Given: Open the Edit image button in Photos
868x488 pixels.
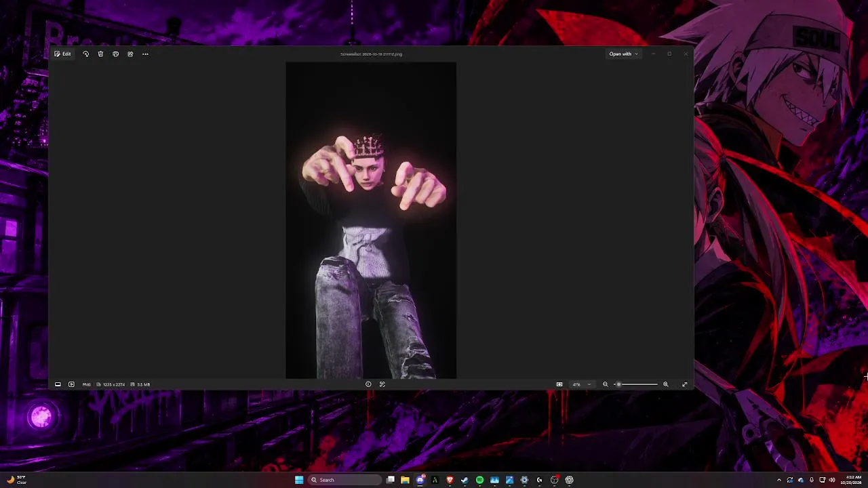Looking at the screenshot, I should tap(63, 54).
